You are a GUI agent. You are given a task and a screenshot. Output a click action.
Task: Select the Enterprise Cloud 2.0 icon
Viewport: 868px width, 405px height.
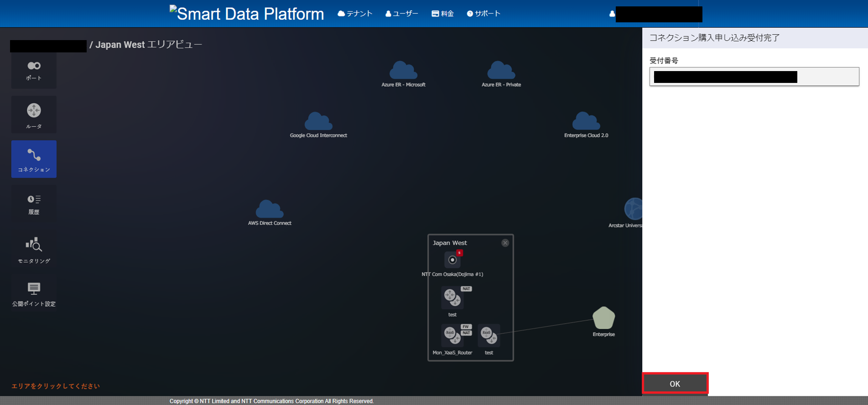(x=586, y=122)
